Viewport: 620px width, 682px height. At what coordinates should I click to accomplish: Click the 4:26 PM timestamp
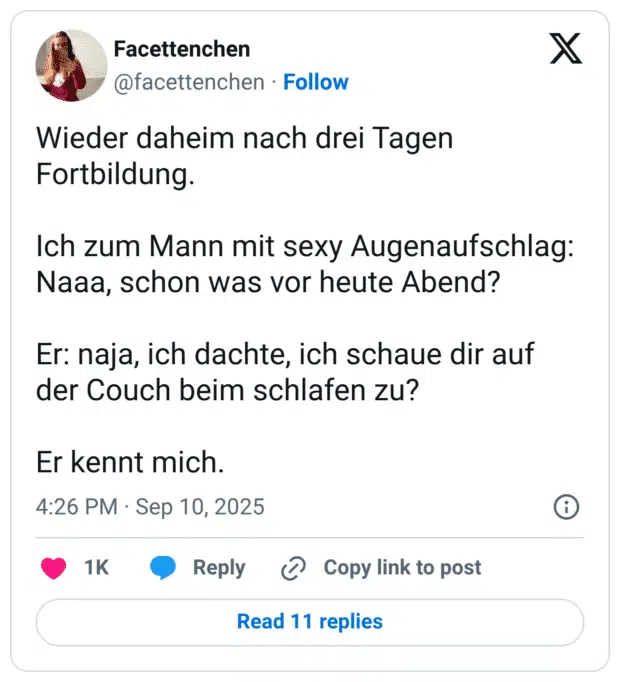coord(76,507)
